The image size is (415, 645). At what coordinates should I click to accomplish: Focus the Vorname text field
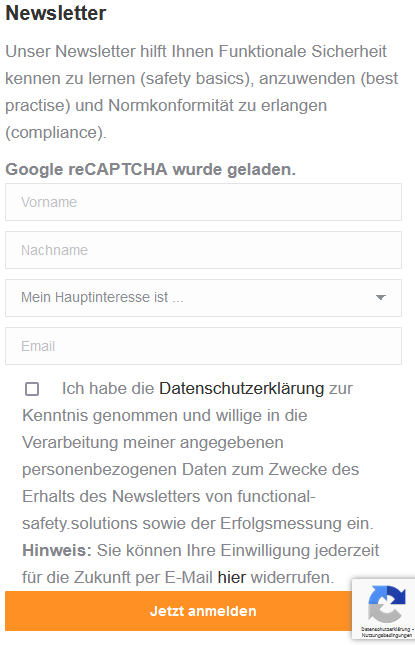click(x=203, y=202)
